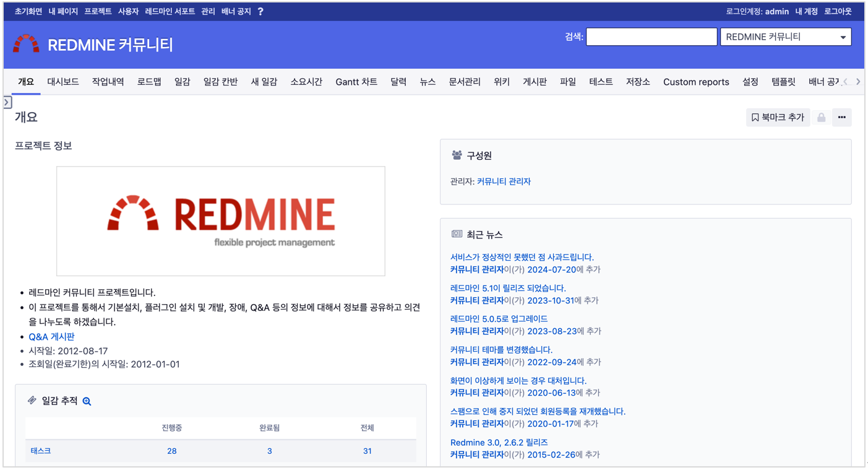
Task: Open news Redmine 3.0, 2.6.2 릴리즈
Action: (499, 442)
